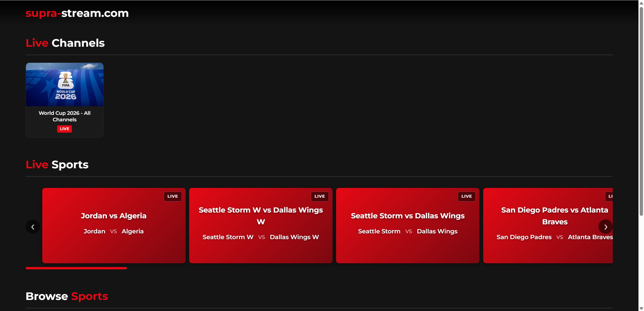Open San Diego Padres vs Atlanta Braves card
This screenshot has height=311, width=644.
tap(548, 226)
